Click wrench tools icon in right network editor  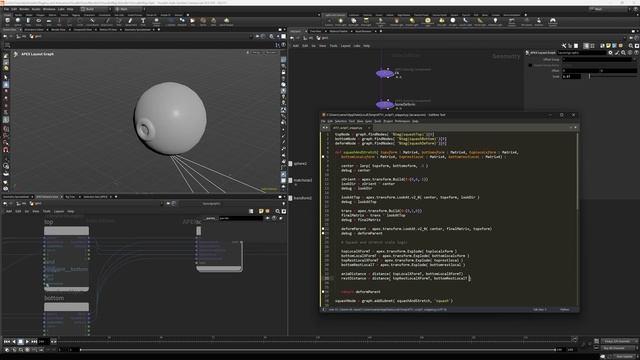click(564, 46)
